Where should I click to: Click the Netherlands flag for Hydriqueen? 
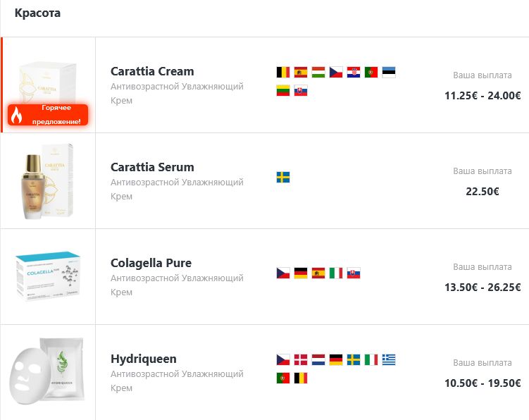pyautogui.click(x=318, y=359)
